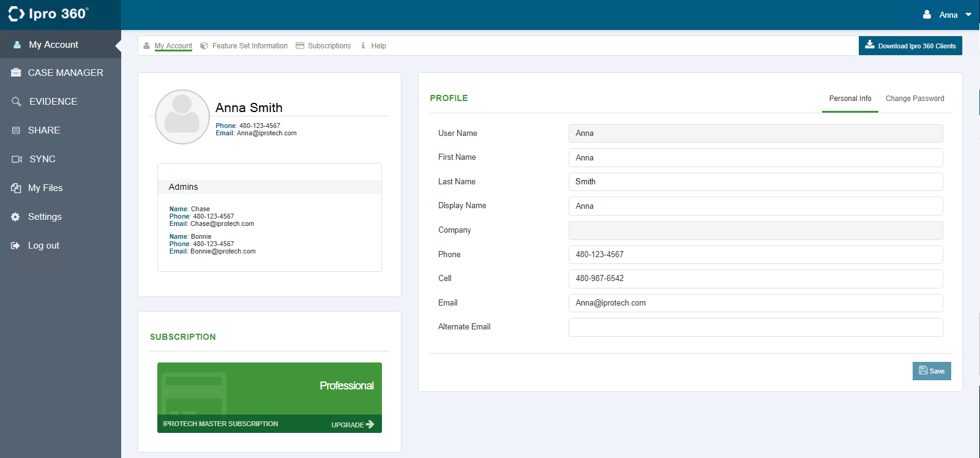Image resolution: width=980 pixels, height=458 pixels.
Task: Go to Subscriptions in top navigation
Action: pos(329,46)
